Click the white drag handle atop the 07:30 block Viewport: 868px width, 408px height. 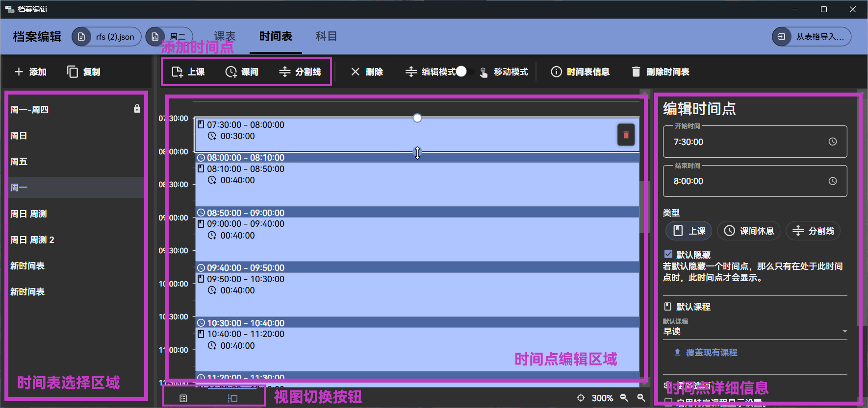[x=417, y=118]
